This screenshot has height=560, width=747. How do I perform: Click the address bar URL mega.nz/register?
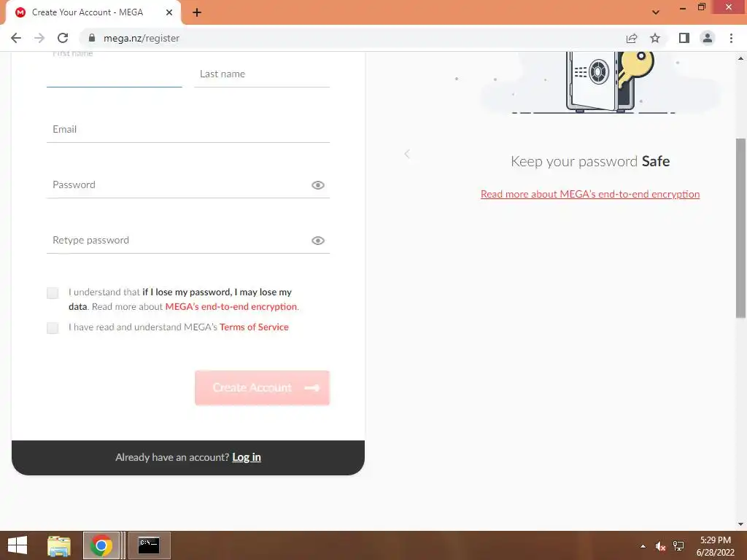click(x=142, y=38)
